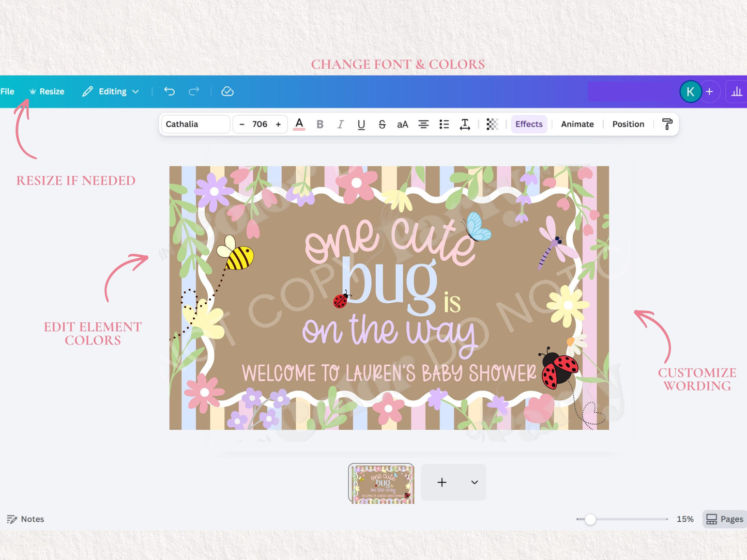Screen dimensions: 747x560
Task: Increase font size with the plus button
Action: (278, 124)
